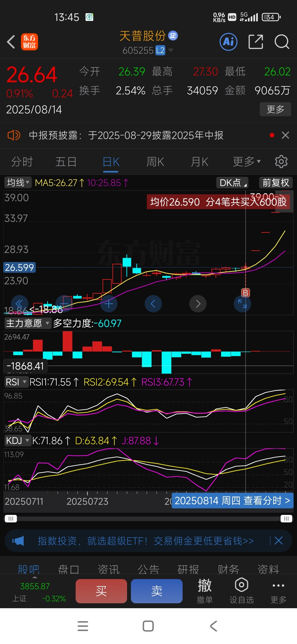Jump to earliest with double-left arrow
The image size is (297, 644).
(20, 304)
